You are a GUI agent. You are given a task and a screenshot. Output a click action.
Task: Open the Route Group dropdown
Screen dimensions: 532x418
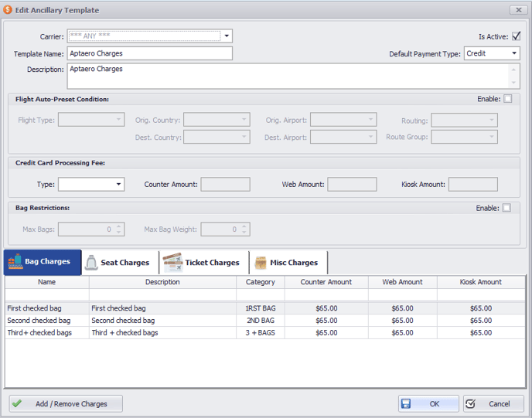[492, 137]
